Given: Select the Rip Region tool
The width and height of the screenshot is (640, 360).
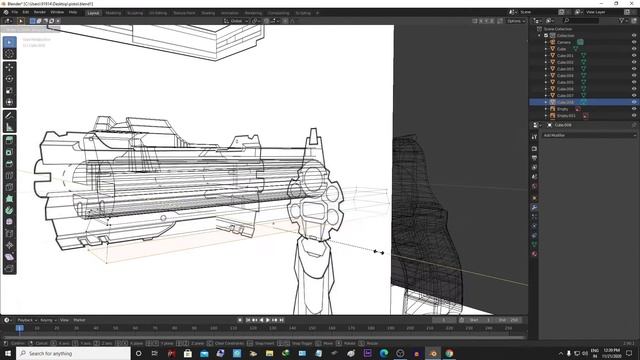Looking at the screenshot, I should 9,269.
